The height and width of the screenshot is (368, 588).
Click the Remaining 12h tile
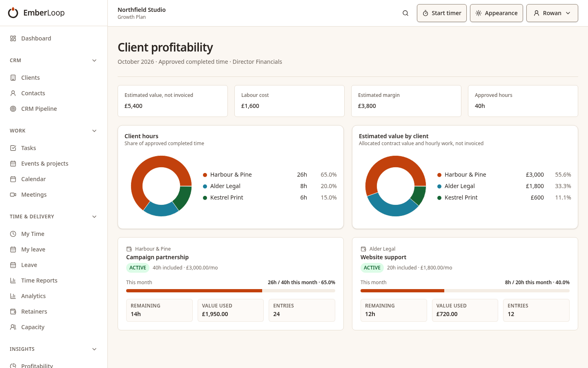point(394,310)
